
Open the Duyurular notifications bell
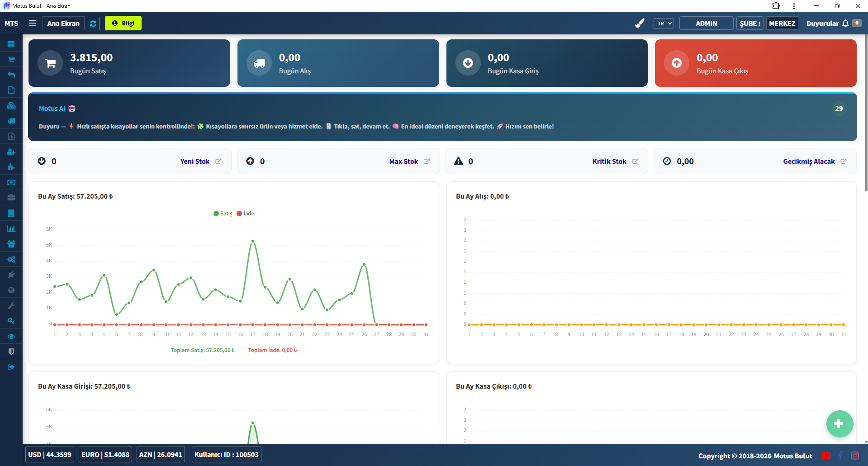845,24
